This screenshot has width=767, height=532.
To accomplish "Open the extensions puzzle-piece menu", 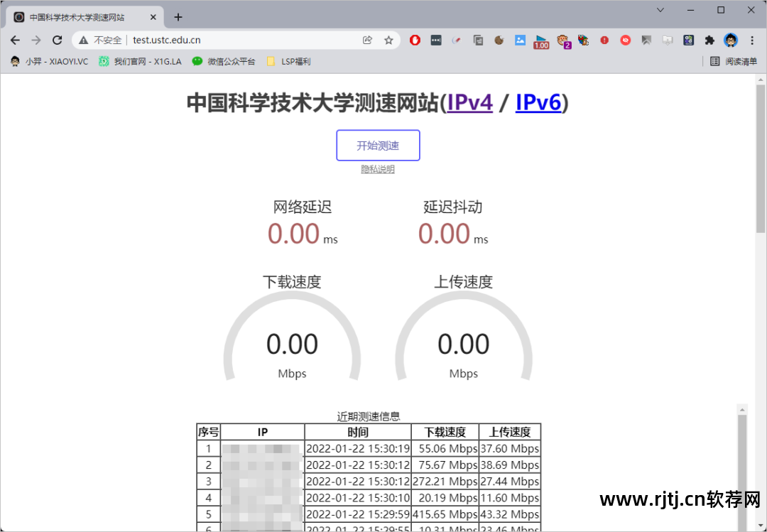I will 709,40.
